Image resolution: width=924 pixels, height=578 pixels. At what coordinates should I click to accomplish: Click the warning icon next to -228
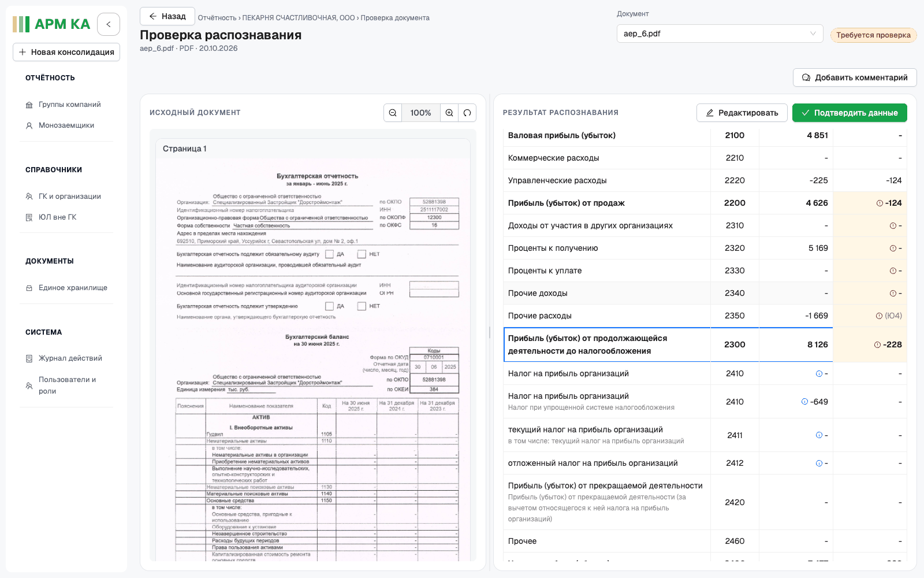(x=877, y=344)
